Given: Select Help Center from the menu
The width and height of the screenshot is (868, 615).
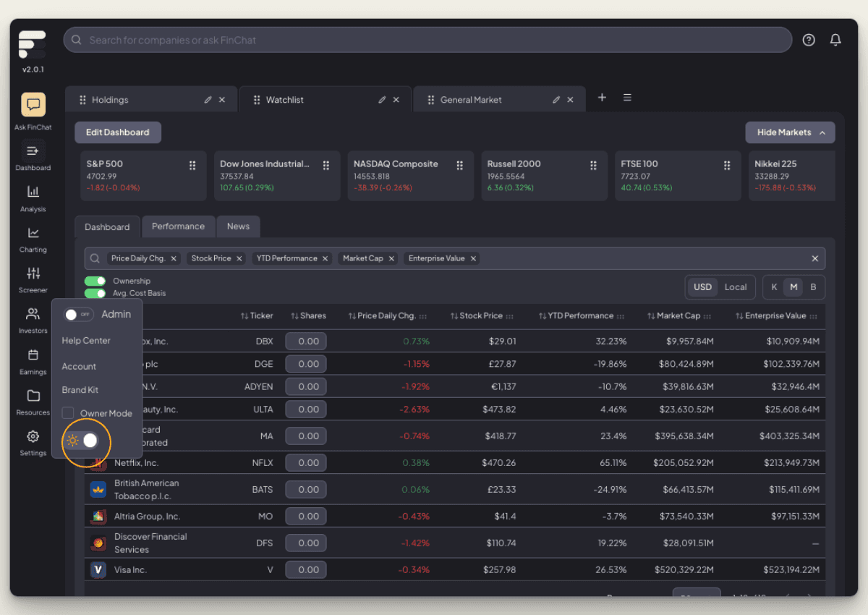Looking at the screenshot, I should point(86,341).
